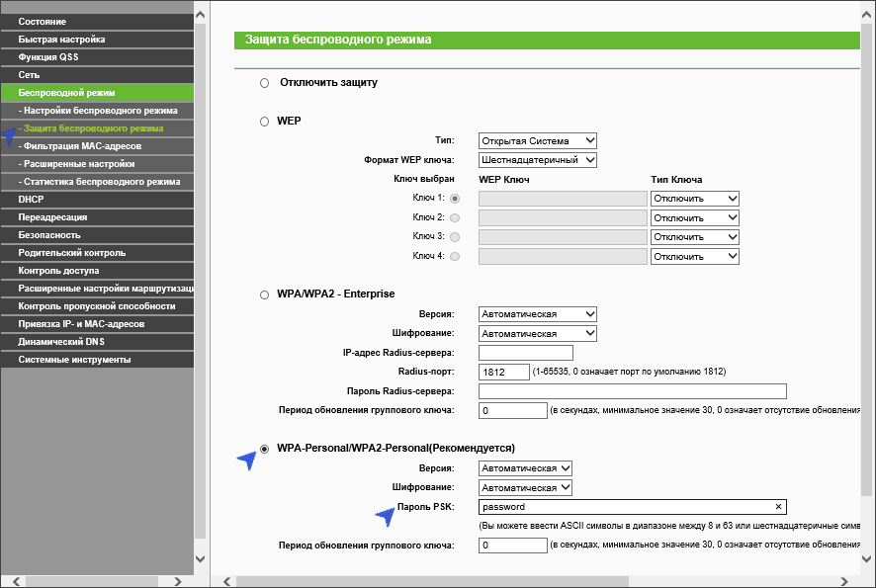Screen dimensions: 876x588
Task: Open the WEP Тип dropdown
Action: (538, 140)
